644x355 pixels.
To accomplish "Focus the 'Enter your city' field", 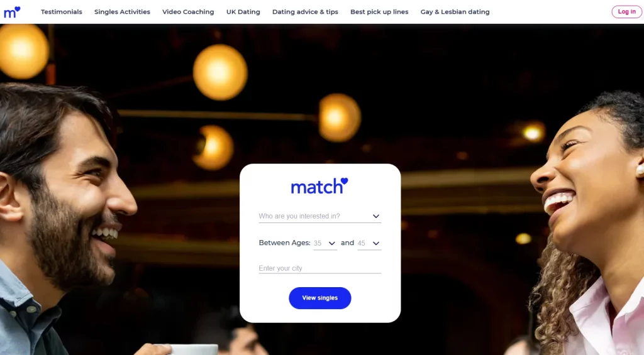I will 319,268.
